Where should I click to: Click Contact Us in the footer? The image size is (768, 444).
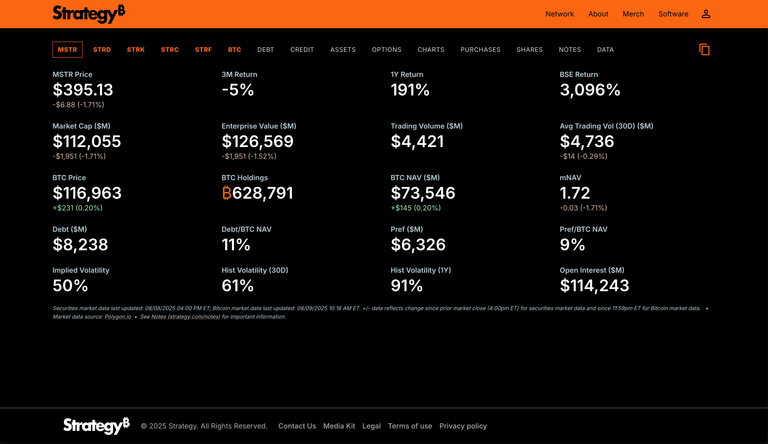[x=297, y=426]
